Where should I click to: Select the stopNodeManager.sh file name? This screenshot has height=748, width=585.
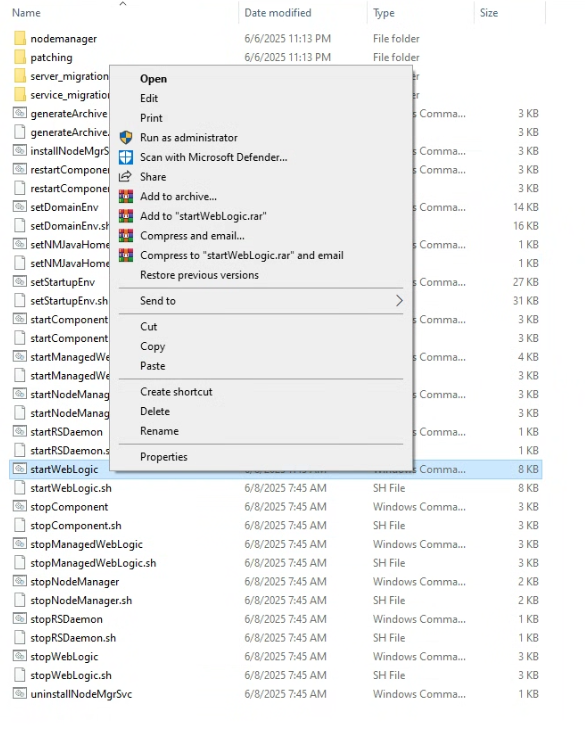[81, 601]
